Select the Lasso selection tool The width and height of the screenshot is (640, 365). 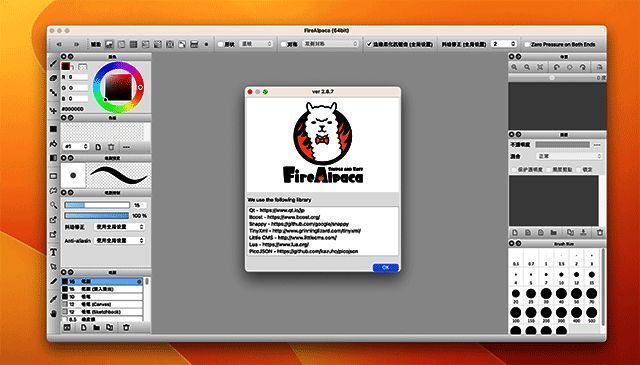(53, 191)
